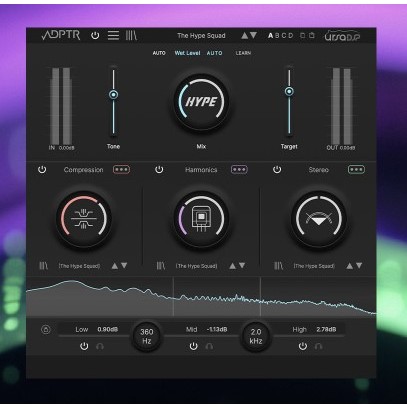Select A/B slot D
Screen dimensions: 407x407
point(291,35)
